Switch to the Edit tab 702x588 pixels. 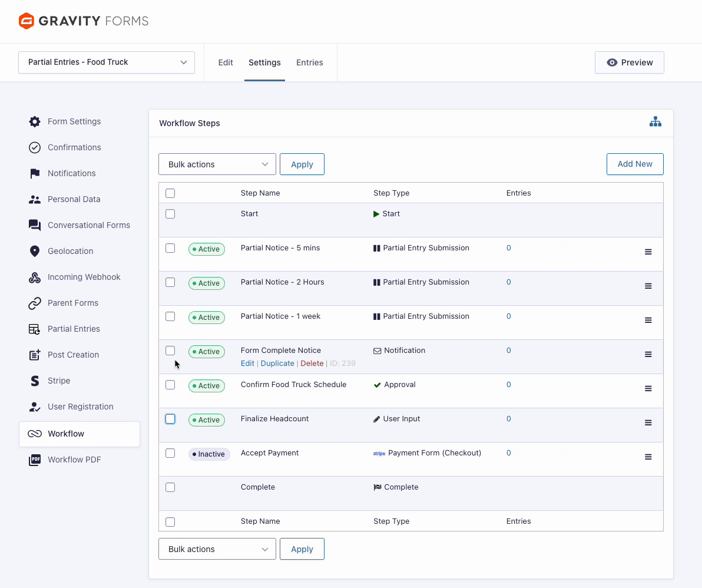tap(226, 62)
